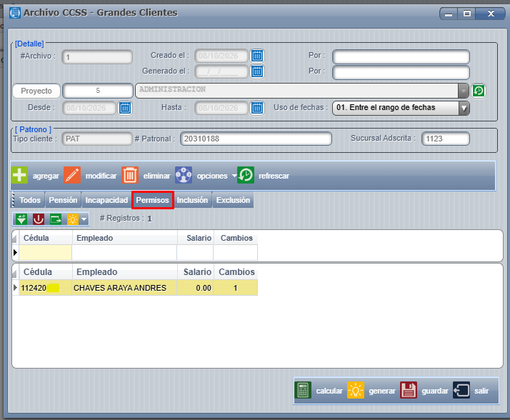Select the CHAVES ARAYA ANDRES cell
Screen dimensions: 510x420
click(x=124, y=288)
